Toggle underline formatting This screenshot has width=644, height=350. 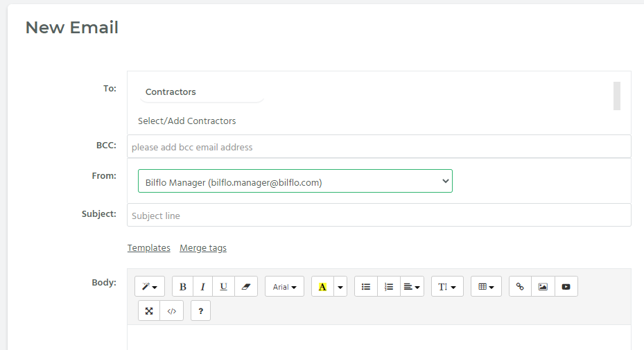223,286
